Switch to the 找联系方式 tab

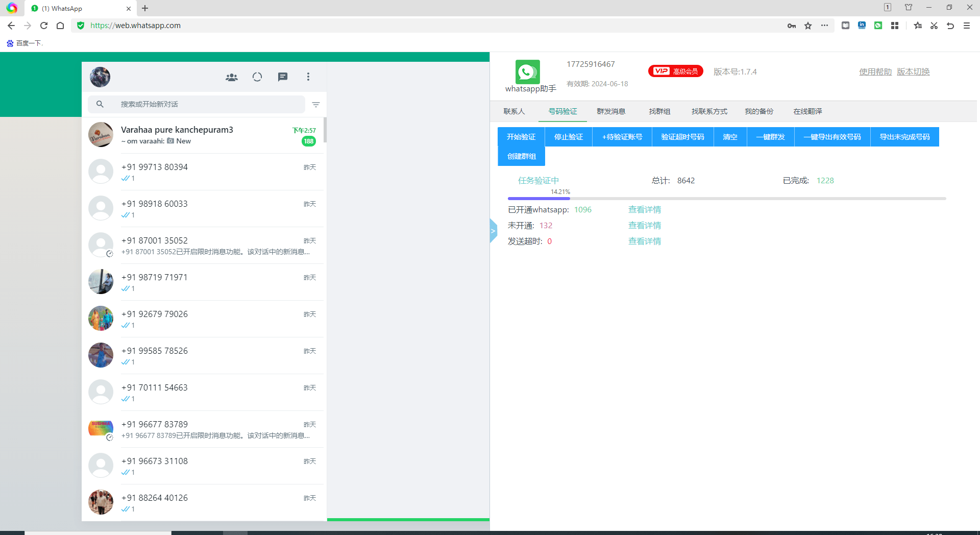tap(709, 111)
